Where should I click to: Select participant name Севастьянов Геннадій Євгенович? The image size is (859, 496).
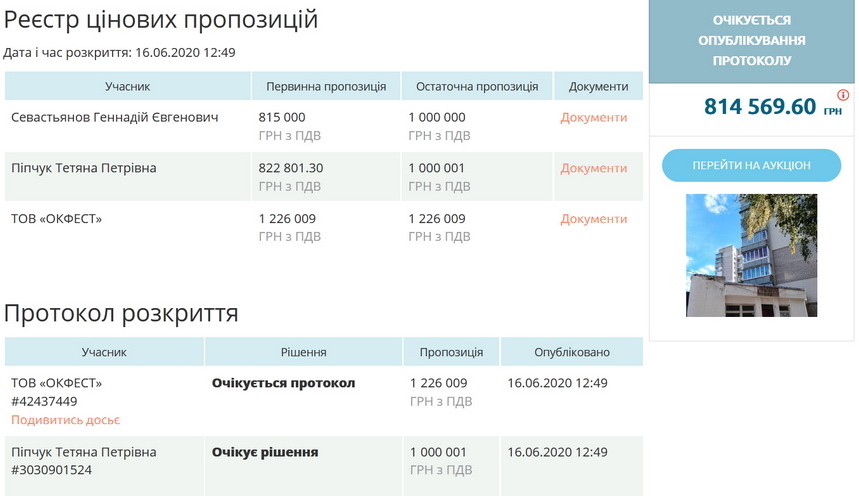114,117
